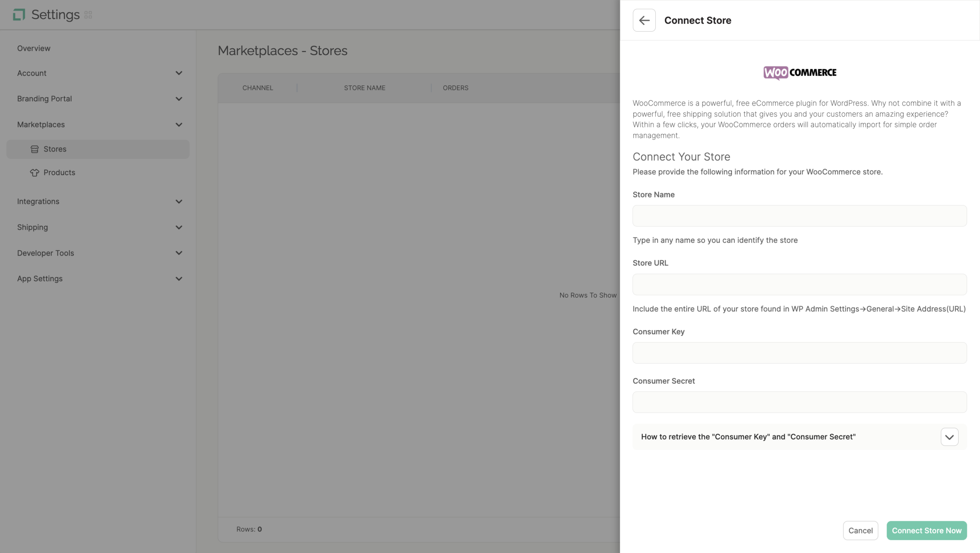Expand the Account section chevron
Screen dimensions: 980x553
179,73
